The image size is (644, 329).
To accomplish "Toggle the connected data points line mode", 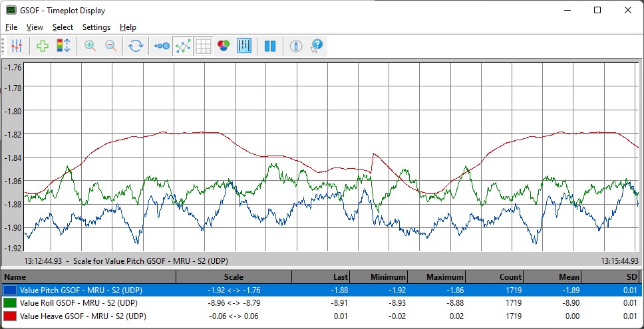I will [x=182, y=46].
